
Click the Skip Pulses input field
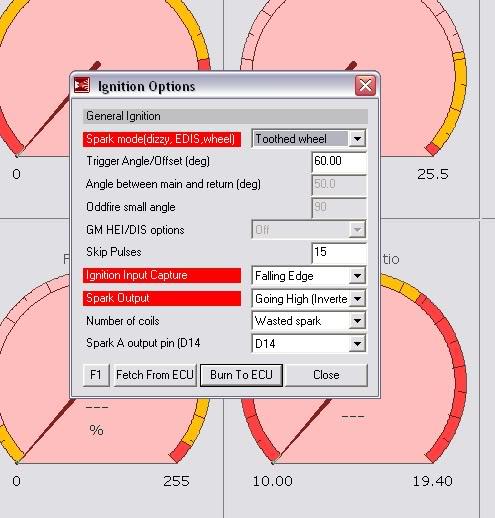(339, 252)
